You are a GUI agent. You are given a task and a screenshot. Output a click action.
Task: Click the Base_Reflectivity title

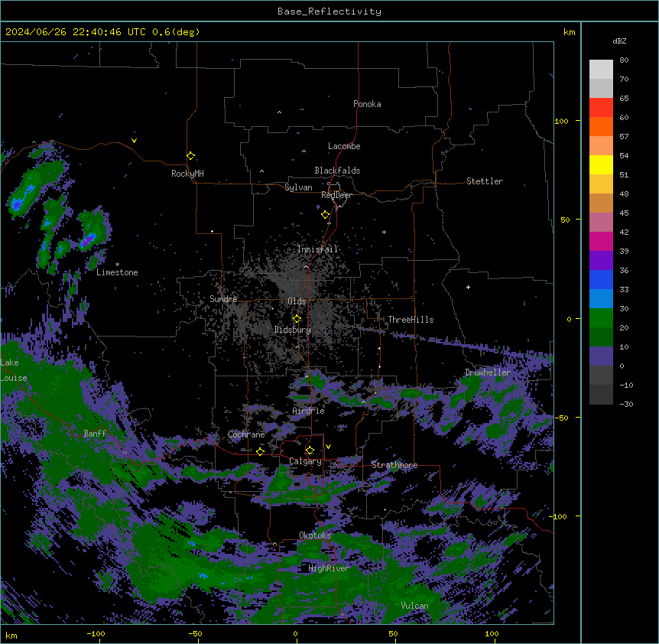click(x=329, y=11)
